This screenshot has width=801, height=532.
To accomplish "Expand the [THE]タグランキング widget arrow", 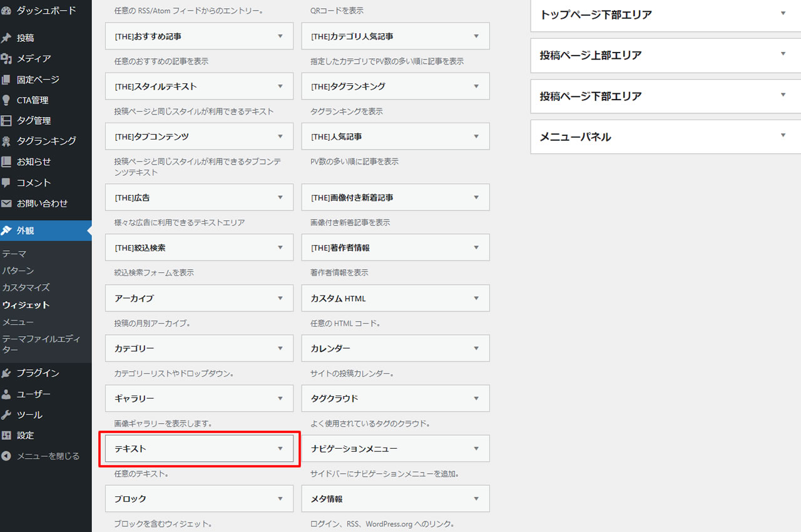I will click(x=476, y=86).
